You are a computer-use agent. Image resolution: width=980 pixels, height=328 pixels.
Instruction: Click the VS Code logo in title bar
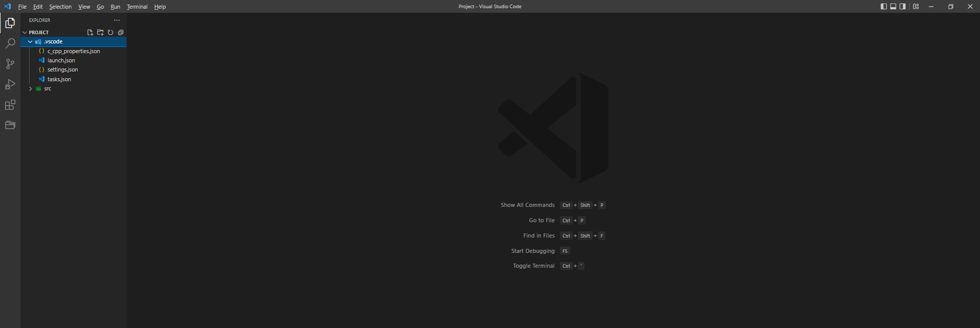(8, 7)
